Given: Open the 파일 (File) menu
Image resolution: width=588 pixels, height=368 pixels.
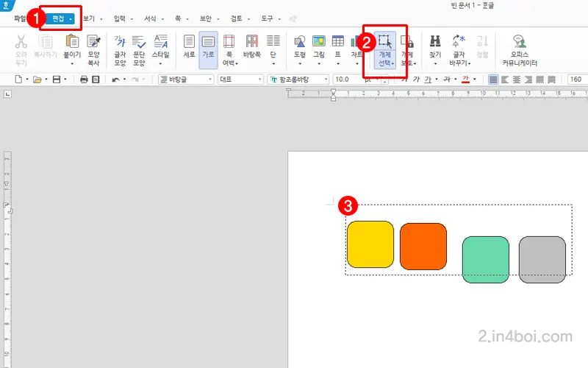Looking at the screenshot, I should pos(20,18).
